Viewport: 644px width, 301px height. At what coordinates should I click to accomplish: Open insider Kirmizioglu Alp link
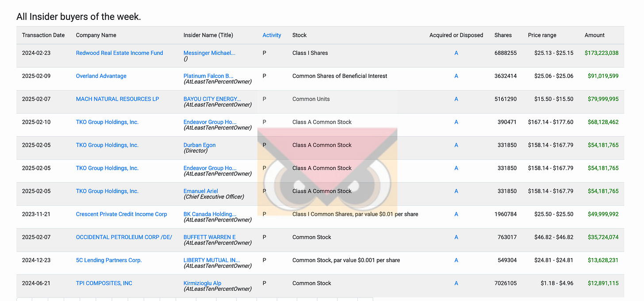coord(202,282)
